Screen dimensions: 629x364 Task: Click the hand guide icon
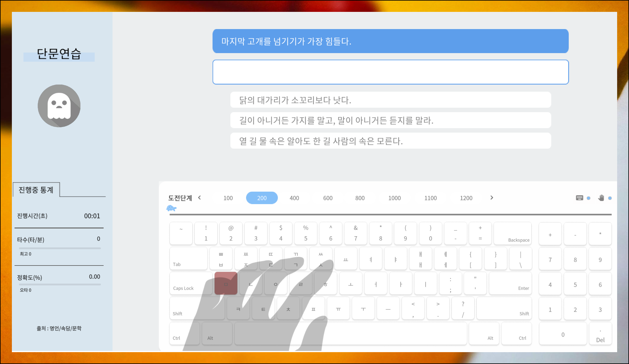(601, 198)
